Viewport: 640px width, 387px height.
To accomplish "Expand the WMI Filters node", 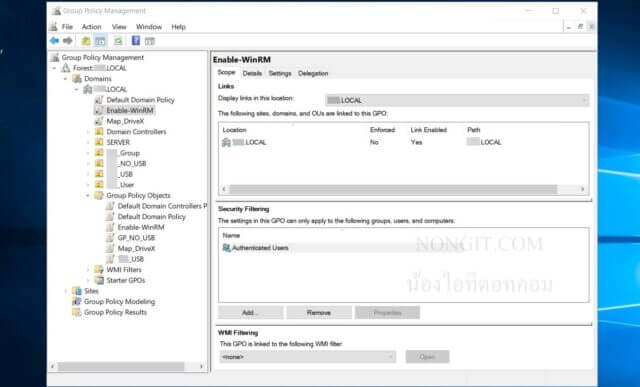I will pos(88,269).
